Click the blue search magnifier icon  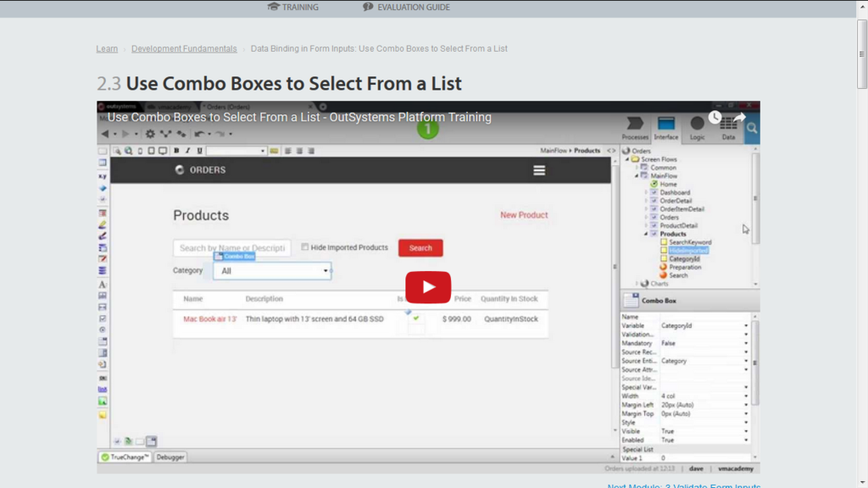point(752,129)
